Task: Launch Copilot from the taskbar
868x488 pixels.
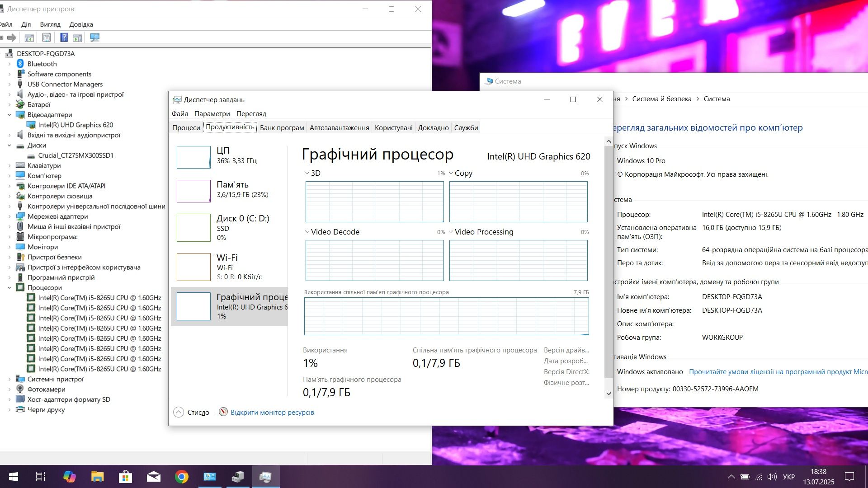Action: [69, 477]
